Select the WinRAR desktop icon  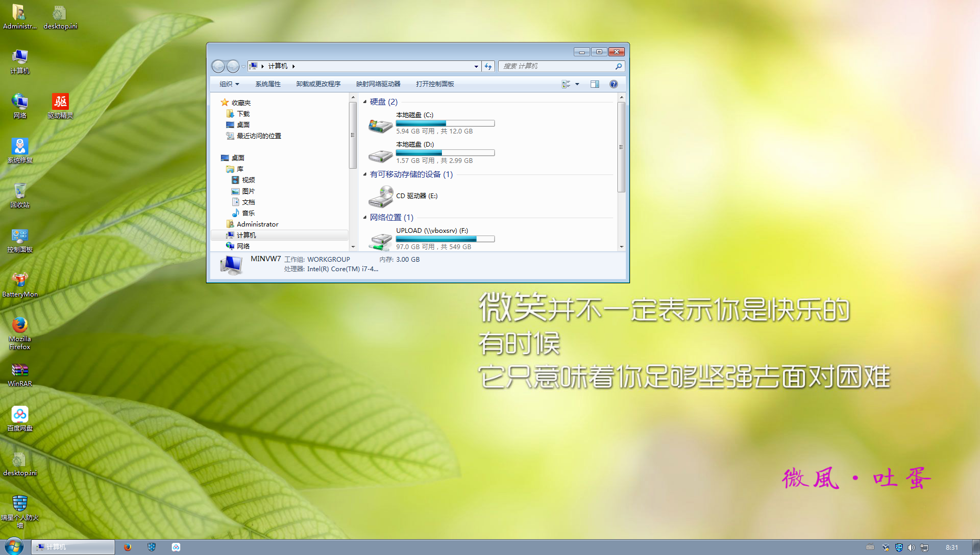(20, 374)
